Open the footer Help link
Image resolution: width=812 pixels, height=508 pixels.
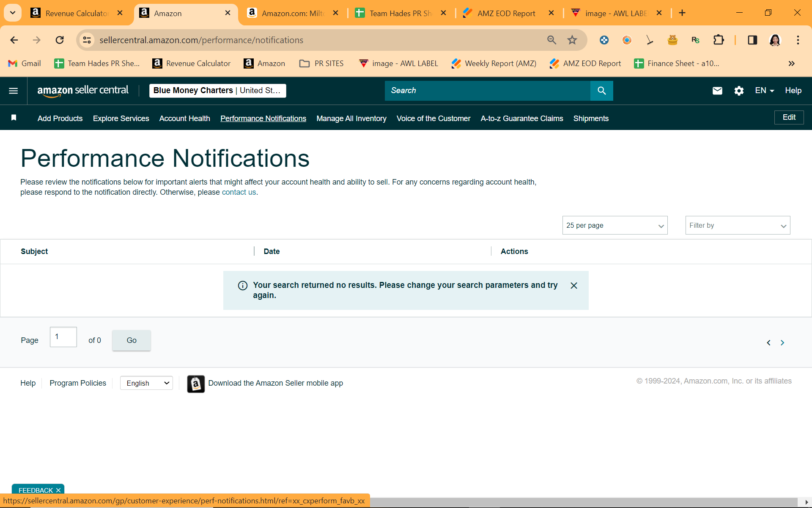point(28,383)
